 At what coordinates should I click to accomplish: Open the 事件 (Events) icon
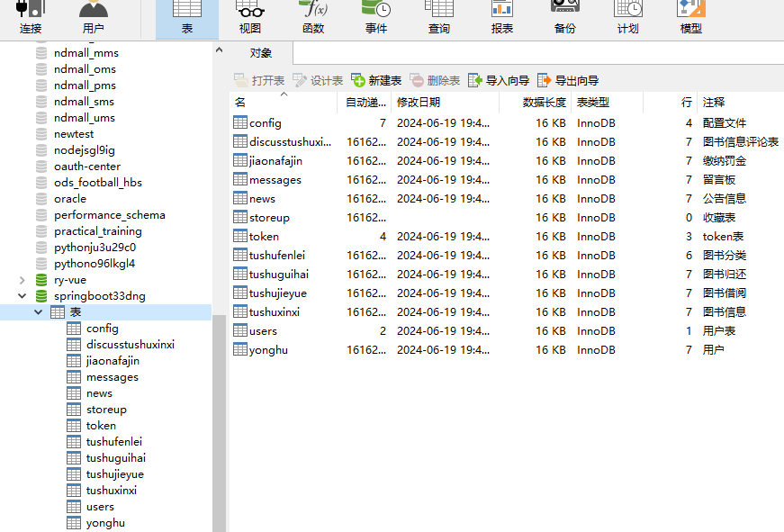[375, 16]
